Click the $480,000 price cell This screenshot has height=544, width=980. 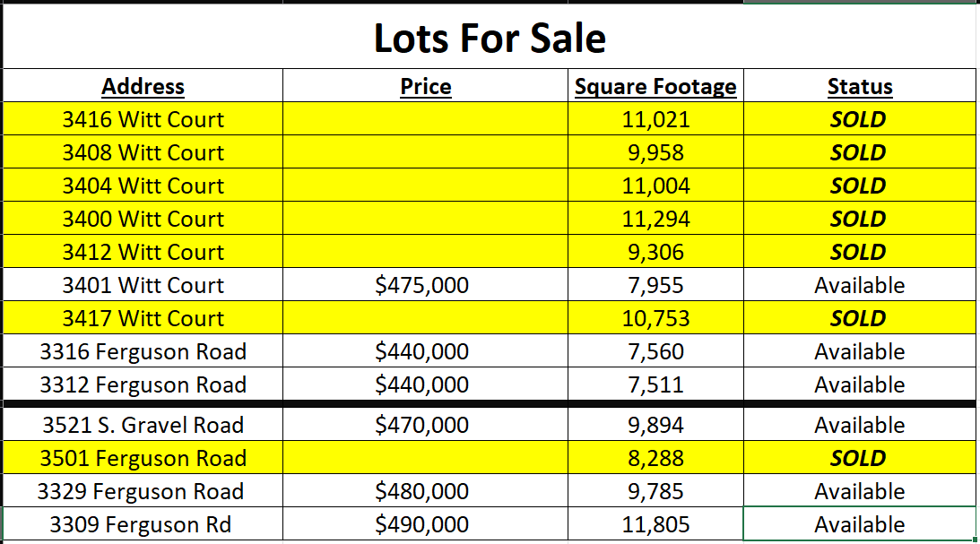[x=425, y=490]
